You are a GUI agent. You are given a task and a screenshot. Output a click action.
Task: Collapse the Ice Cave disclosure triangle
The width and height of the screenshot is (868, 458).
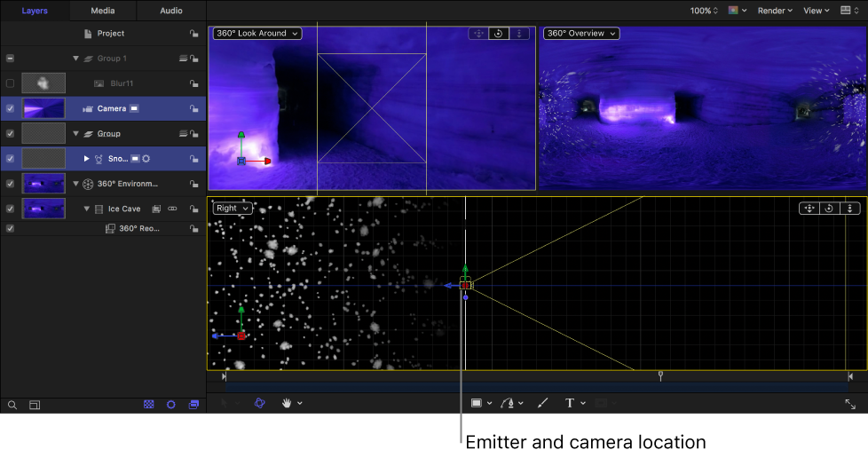86,209
